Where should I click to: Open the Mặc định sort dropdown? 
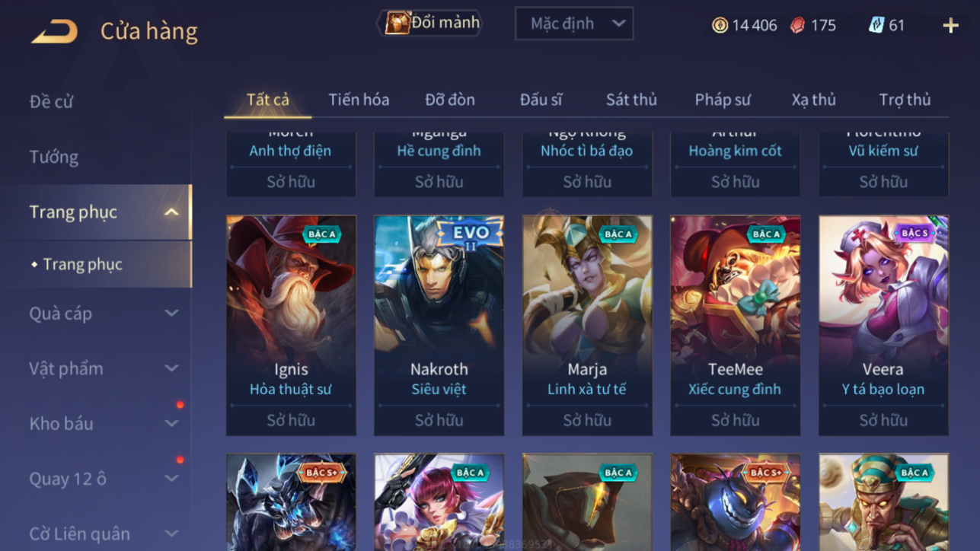pyautogui.click(x=574, y=24)
